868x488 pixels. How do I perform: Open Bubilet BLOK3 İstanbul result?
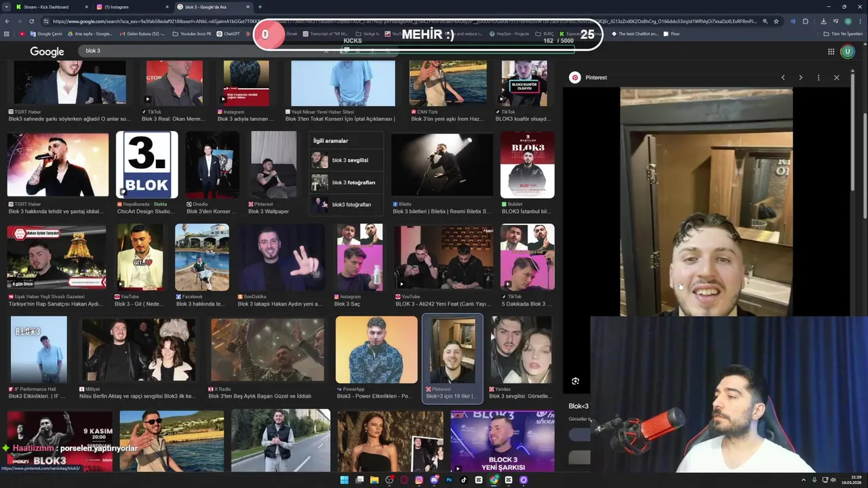(528, 165)
